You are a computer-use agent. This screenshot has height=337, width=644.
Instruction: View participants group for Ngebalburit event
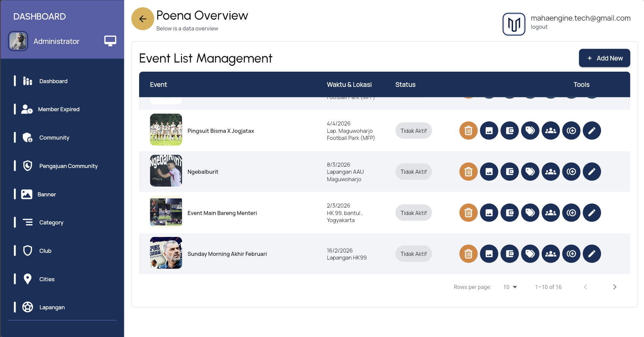pyautogui.click(x=551, y=172)
